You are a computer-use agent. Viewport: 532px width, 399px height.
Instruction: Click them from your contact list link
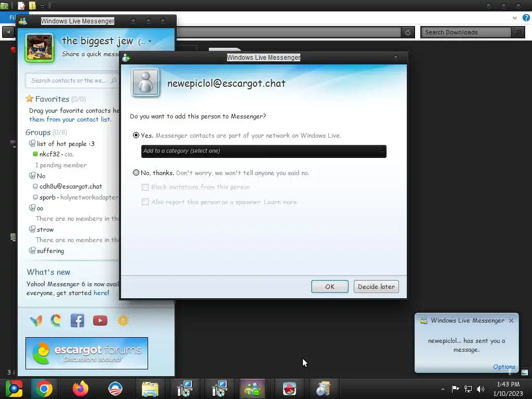point(70,119)
